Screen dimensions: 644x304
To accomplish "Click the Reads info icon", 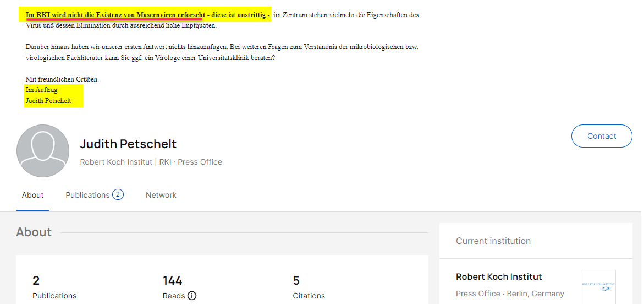I will 192,296.
